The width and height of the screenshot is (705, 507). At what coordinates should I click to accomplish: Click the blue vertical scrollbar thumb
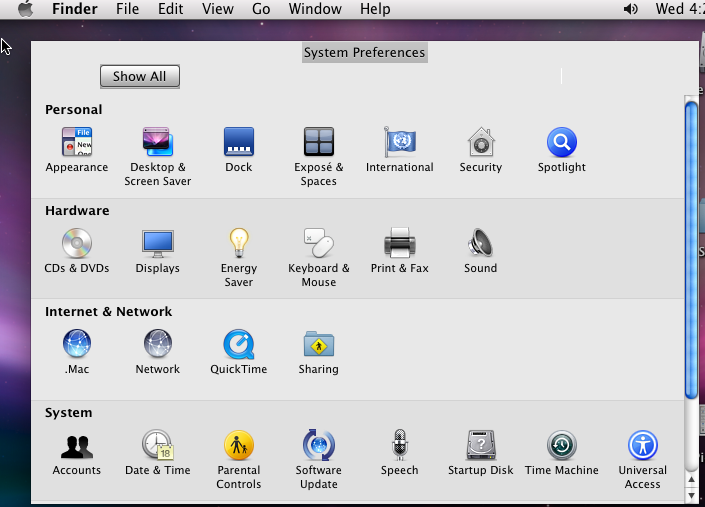pyautogui.click(x=691, y=249)
